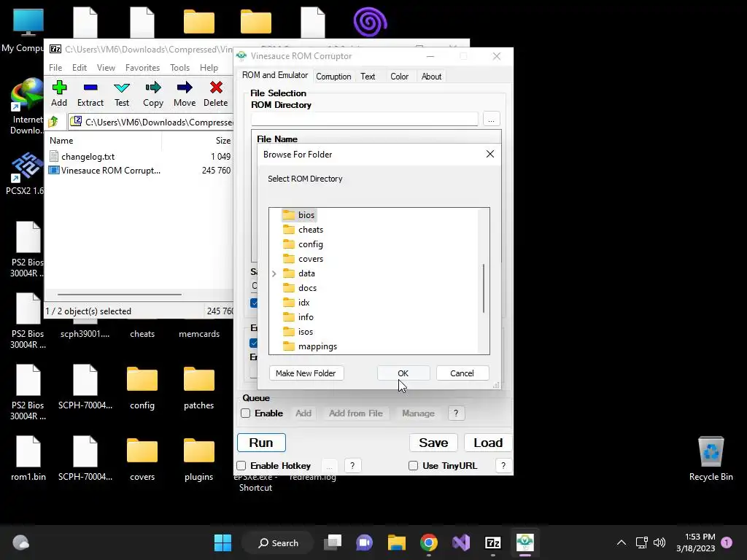This screenshot has width=747, height=560.
Task: Click the Hotkey help question button
Action: point(352,466)
